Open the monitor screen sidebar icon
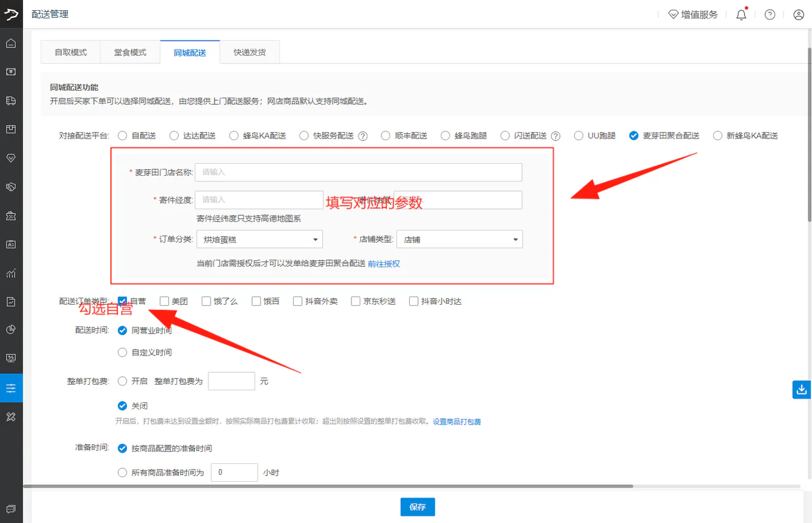The width and height of the screenshot is (812, 523). [11, 358]
